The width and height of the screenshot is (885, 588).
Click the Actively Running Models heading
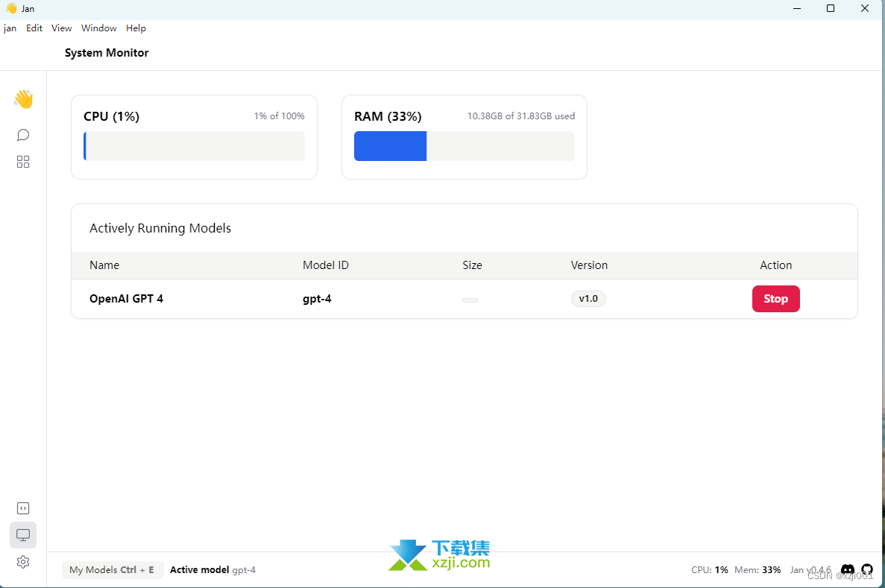point(160,228)
